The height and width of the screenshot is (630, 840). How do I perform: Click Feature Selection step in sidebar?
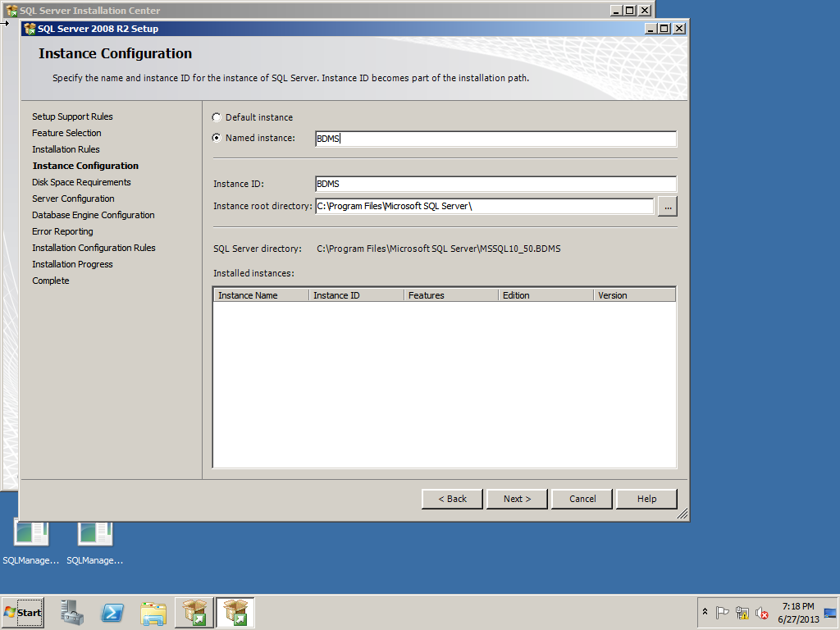coord(66,133)
